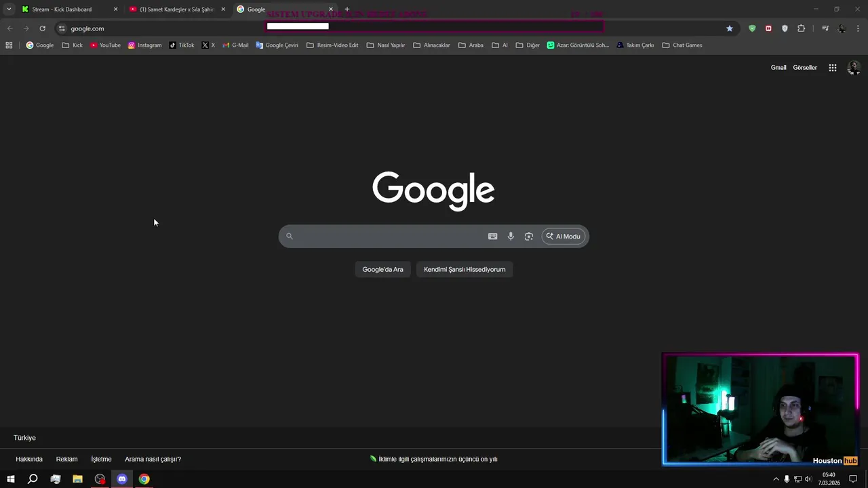
Task: Open the gray shield extension icon
Action: (785, 28)
